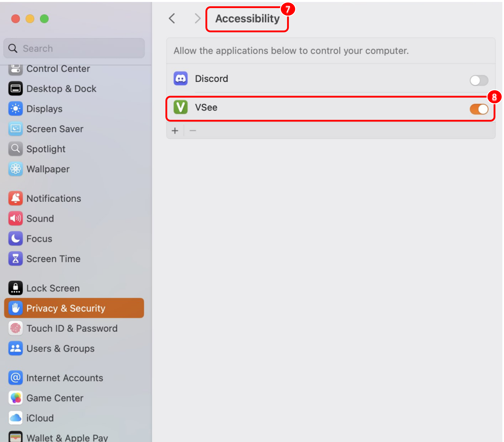Image resolution: width=504 pixels, height=442 pixels.
Task: Disable VSee accessibility toggle
Action: point(479,109)
